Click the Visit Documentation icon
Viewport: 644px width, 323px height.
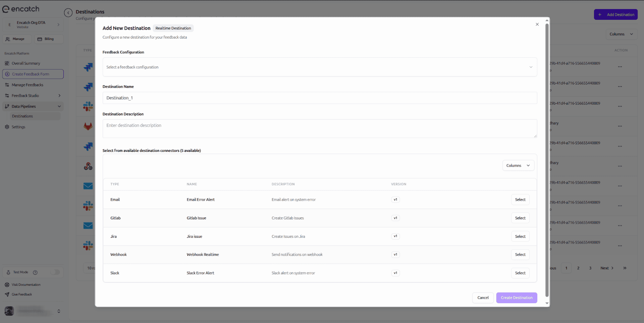[7, 284]
